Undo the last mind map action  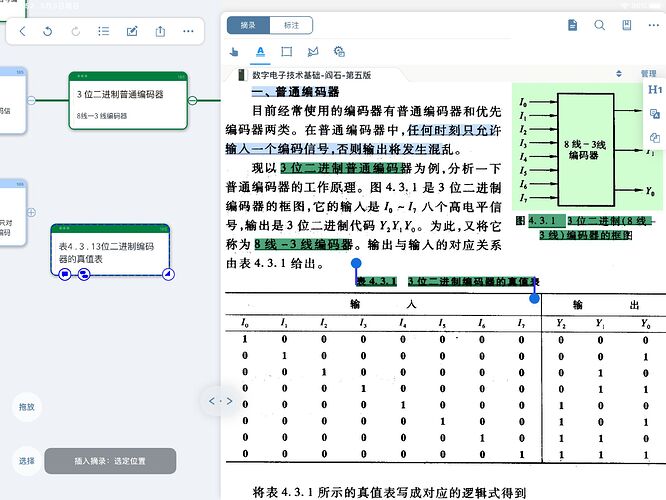[x=48, y=31]
